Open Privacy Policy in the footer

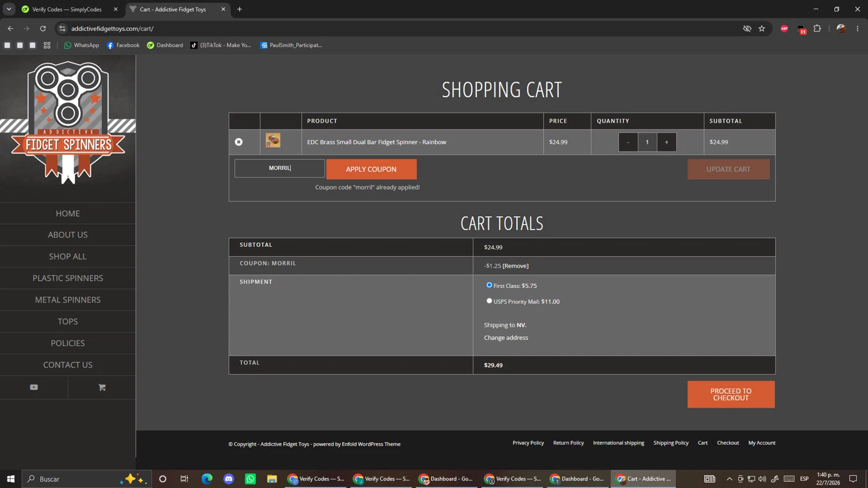(x=528, y=443)
